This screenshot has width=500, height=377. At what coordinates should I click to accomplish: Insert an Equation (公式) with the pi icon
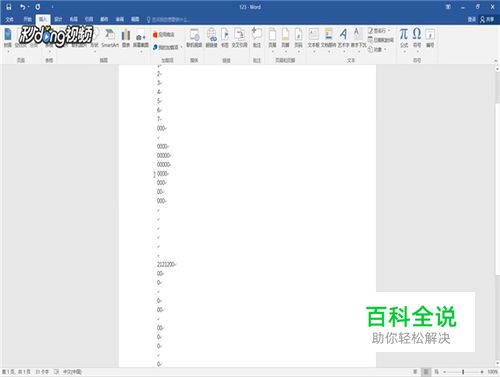click(x=404, y=38)
